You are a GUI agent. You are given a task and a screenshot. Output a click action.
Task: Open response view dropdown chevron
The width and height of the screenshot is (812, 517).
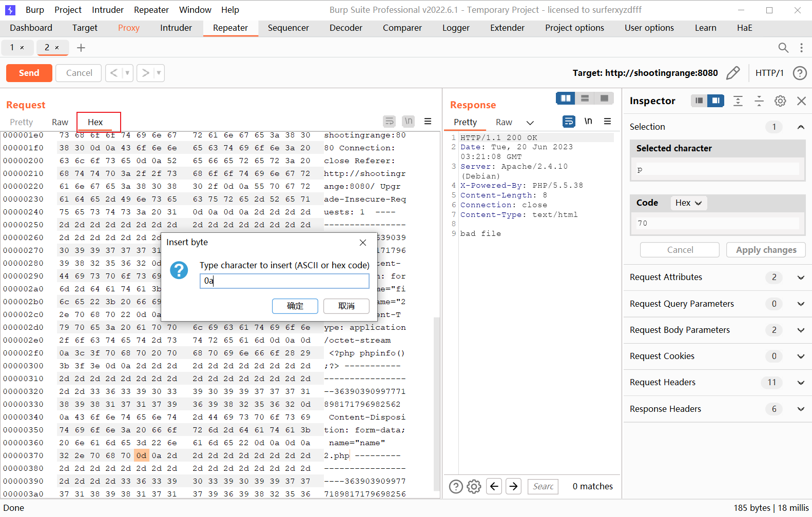click(x=530, y=123)
